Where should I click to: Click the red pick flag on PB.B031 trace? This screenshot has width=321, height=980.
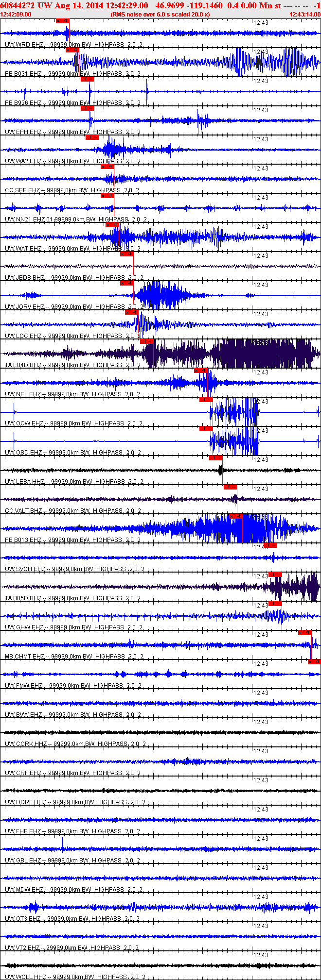(x=72, y=50)
